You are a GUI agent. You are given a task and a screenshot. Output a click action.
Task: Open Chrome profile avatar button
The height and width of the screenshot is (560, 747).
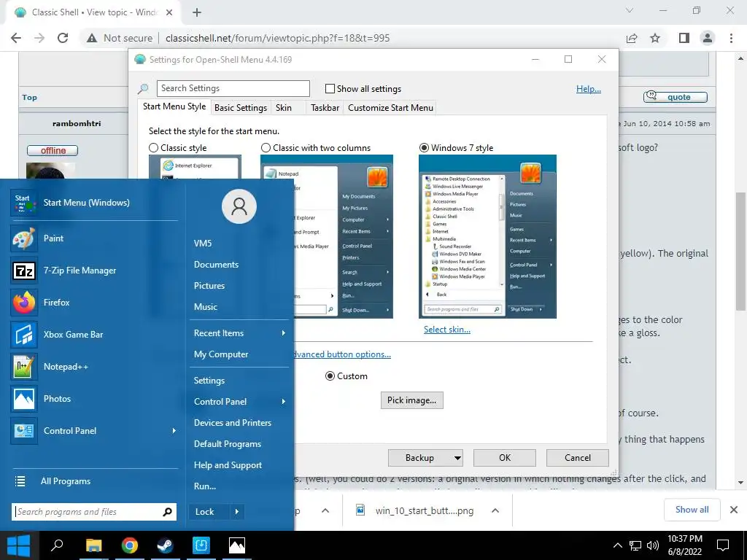(708, 38)
